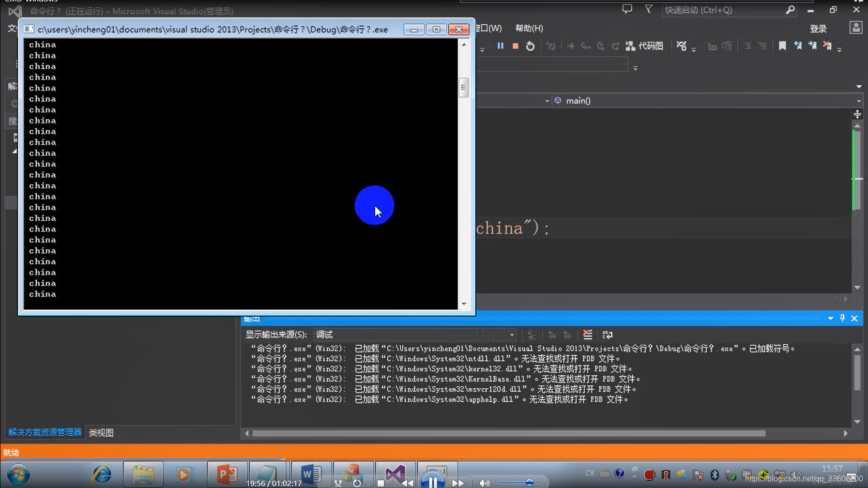This screenshot has width=868, height=488.
Task: Expand the bookmark toolbar overflow arrow
Action: 839,49
